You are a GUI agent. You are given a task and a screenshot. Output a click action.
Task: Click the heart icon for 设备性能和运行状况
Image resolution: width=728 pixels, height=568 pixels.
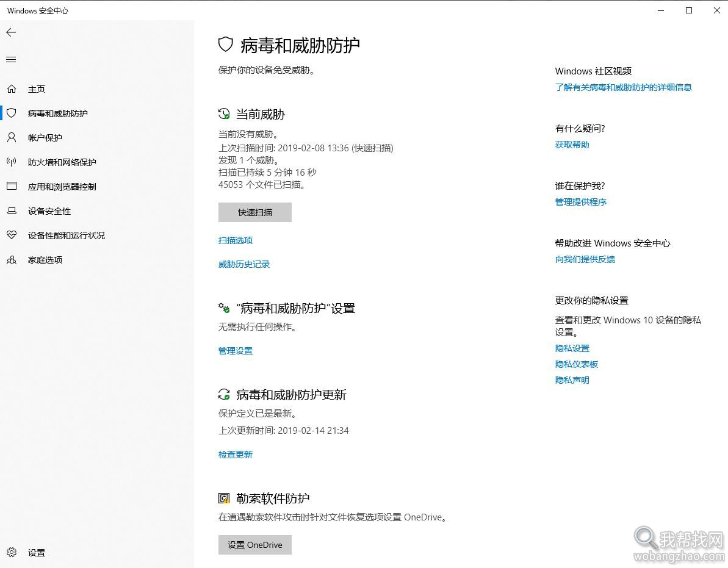[x=12, y=235]
